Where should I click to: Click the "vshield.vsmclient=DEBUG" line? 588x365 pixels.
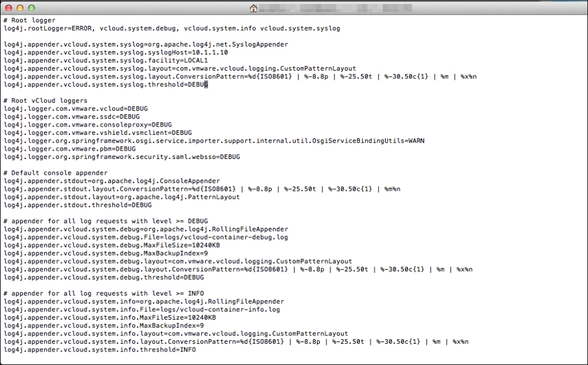98,133
